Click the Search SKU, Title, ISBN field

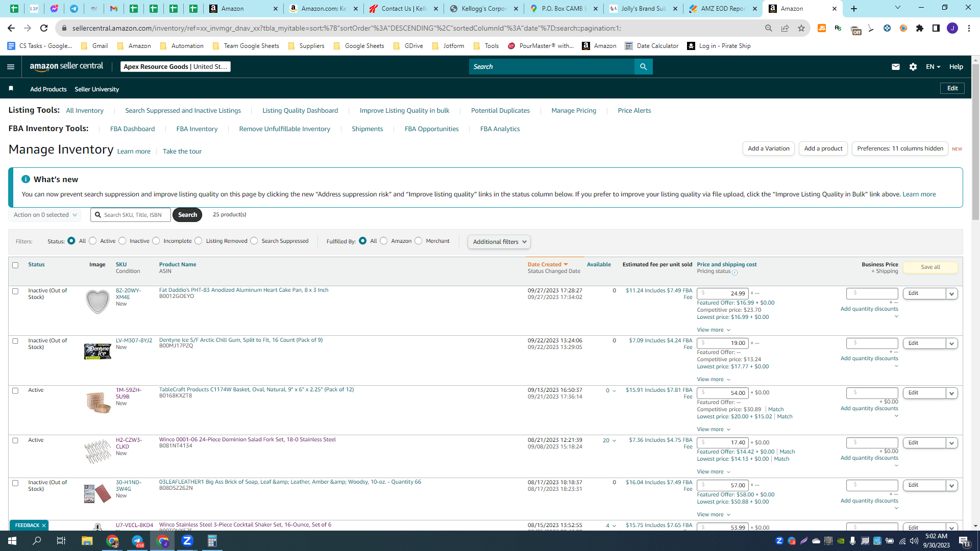pyautogui.click(x=131, y=215)
